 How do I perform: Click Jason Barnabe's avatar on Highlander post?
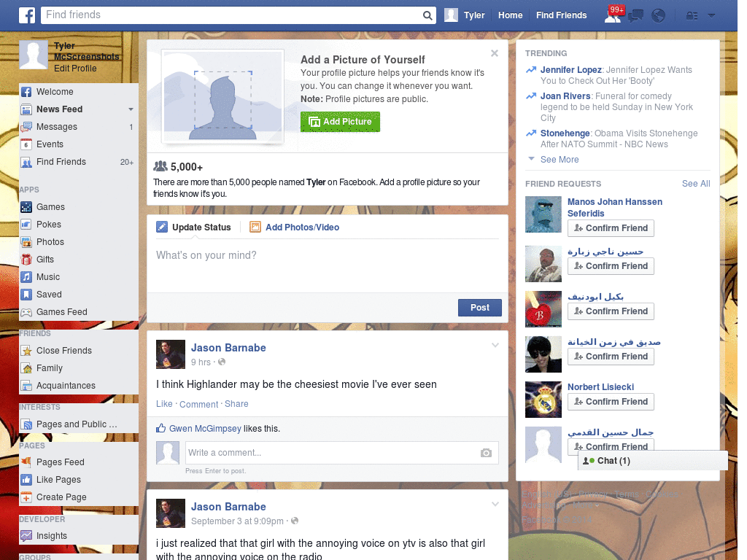coord(171,354)
